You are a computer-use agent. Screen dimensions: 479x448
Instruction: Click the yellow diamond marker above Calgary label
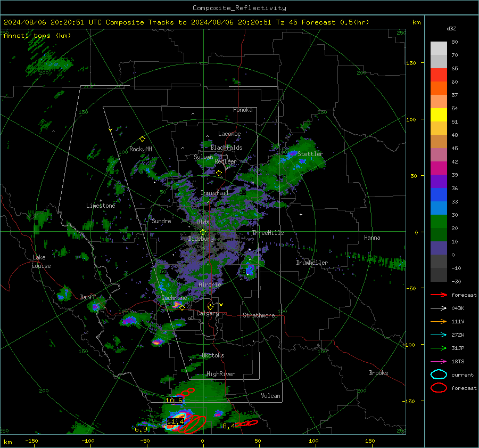click(210, 307)
